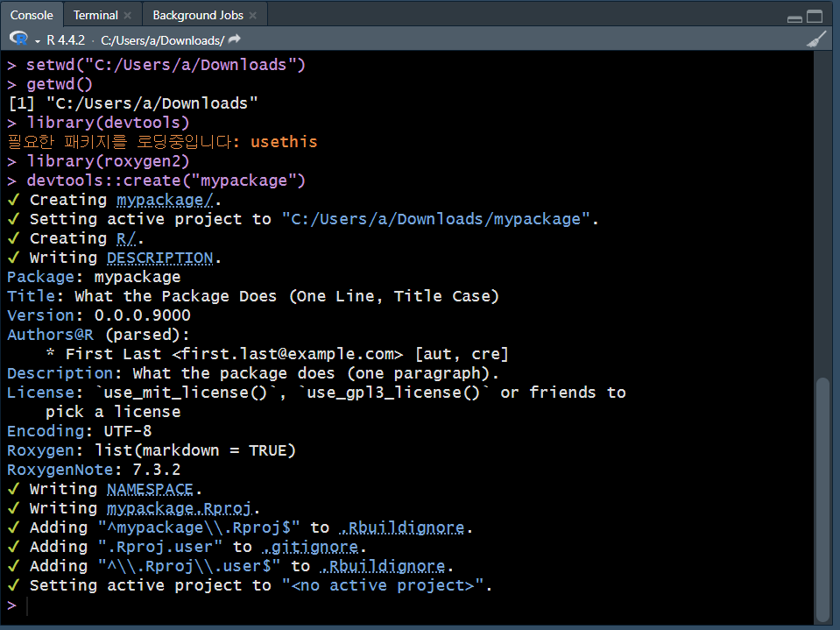Open .Rbuildignore link after Rproj\\.user$ pattern
Viewport: 840px width, 630px height.
[x=383, y=566]
